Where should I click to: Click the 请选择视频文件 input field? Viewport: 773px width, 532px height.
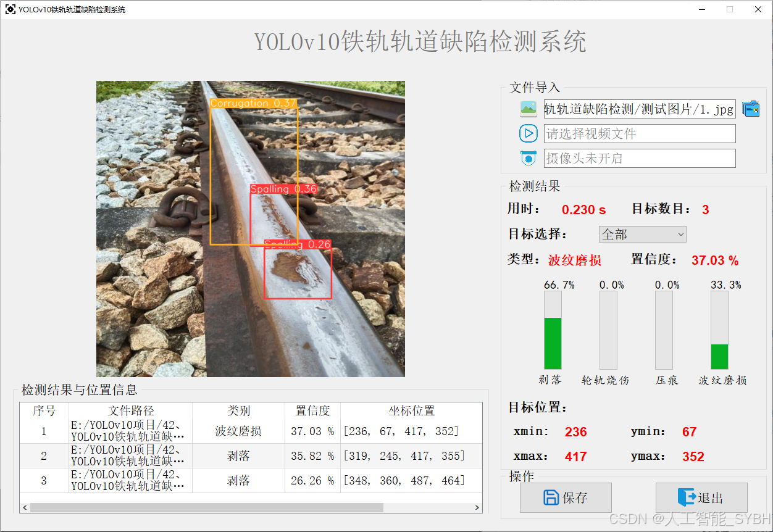click(640, 133)
